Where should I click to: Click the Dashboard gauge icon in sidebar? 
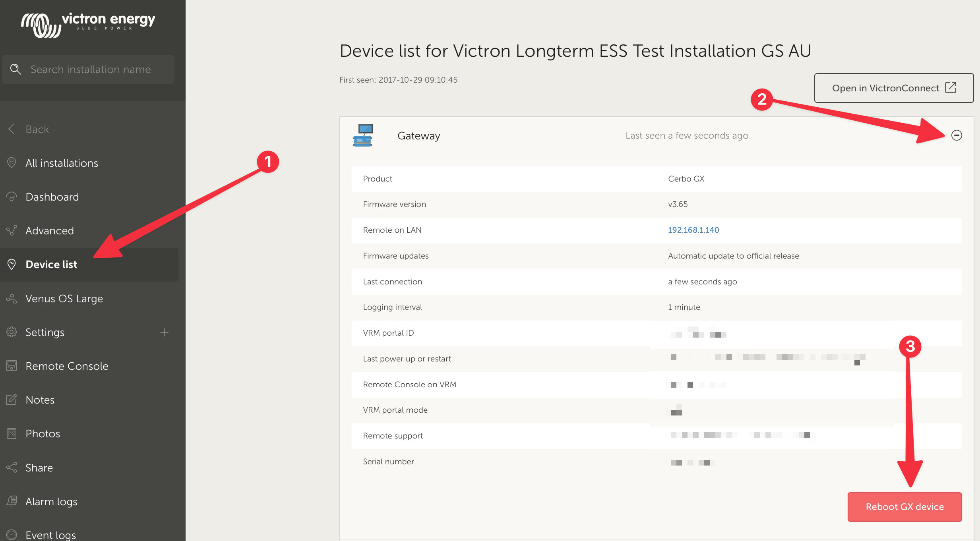pyautogui.click(x=12, y=197)
